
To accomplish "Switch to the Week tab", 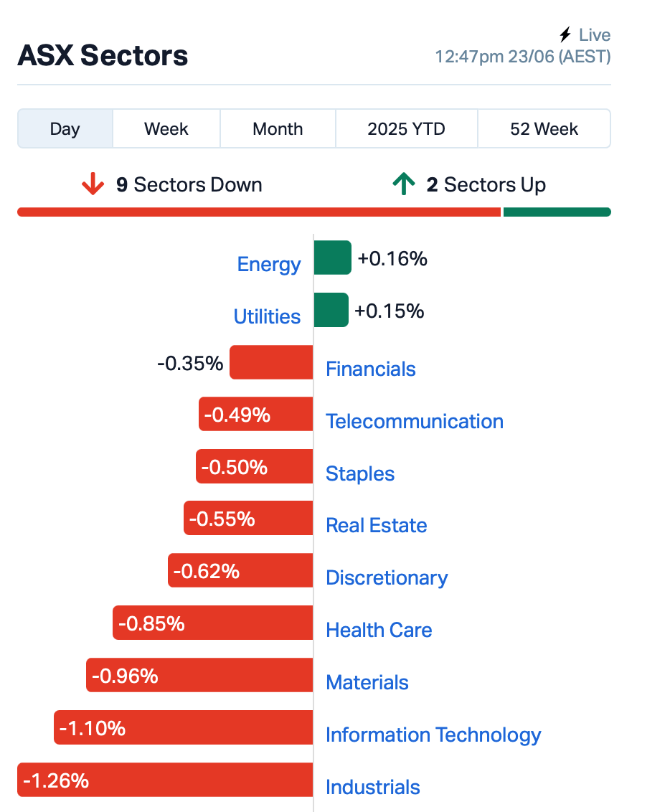I will [166, 128].
